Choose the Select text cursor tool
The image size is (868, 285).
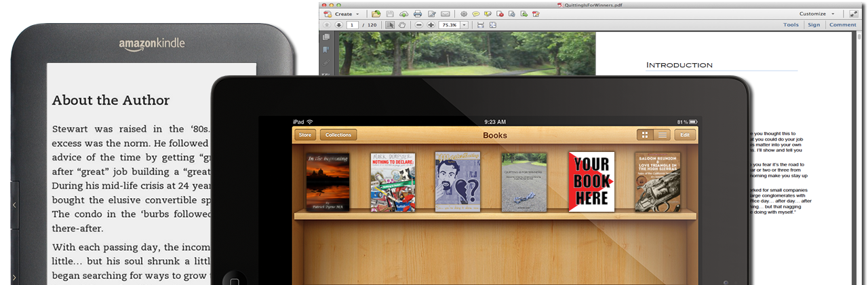point(390,25)
